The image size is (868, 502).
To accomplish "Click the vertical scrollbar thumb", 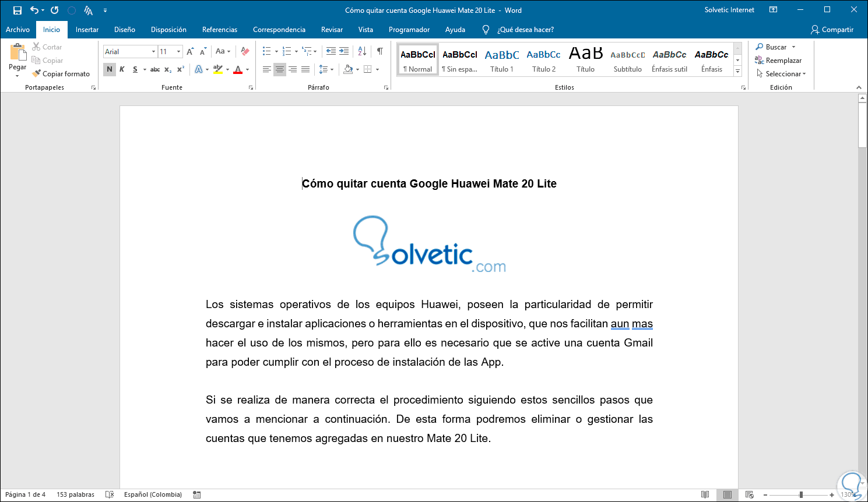I will click(863, 126).
